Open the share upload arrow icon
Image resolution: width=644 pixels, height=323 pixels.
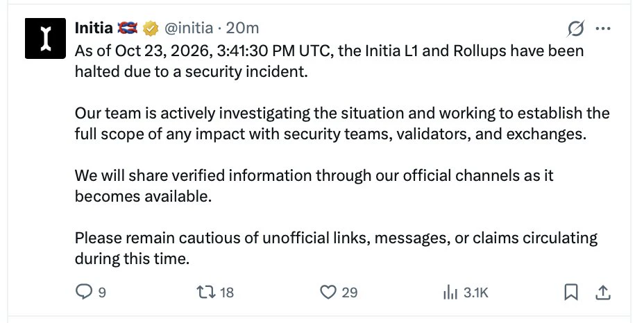point(602,293)
